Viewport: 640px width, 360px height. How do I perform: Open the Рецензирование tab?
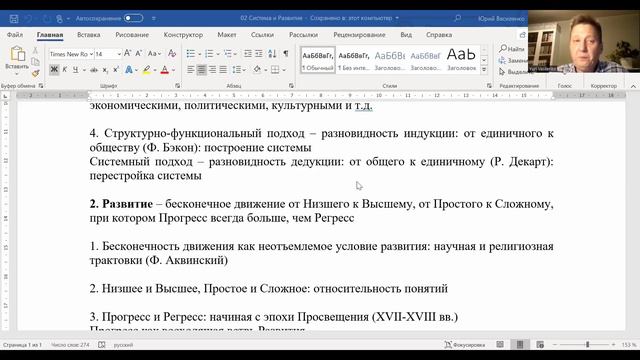click(x=359, y=35)
